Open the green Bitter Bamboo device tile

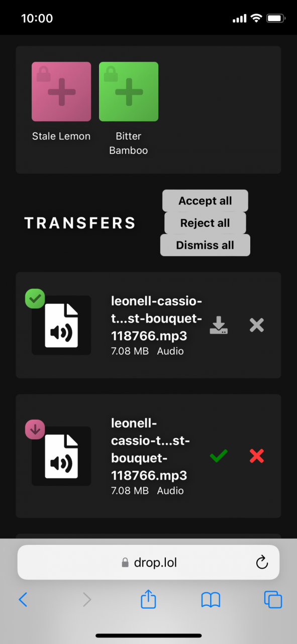[129, 92]
